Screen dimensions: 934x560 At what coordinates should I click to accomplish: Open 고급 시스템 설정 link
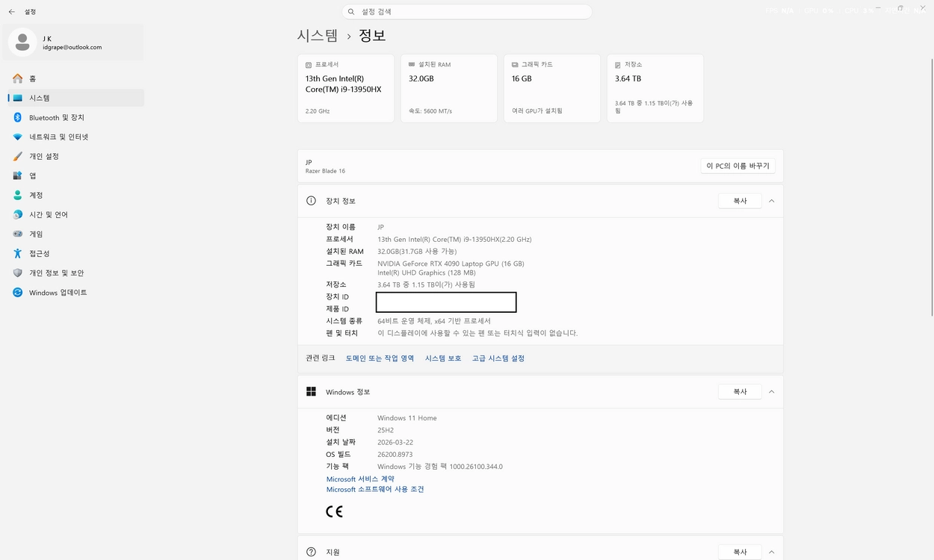tap(498, 358)
